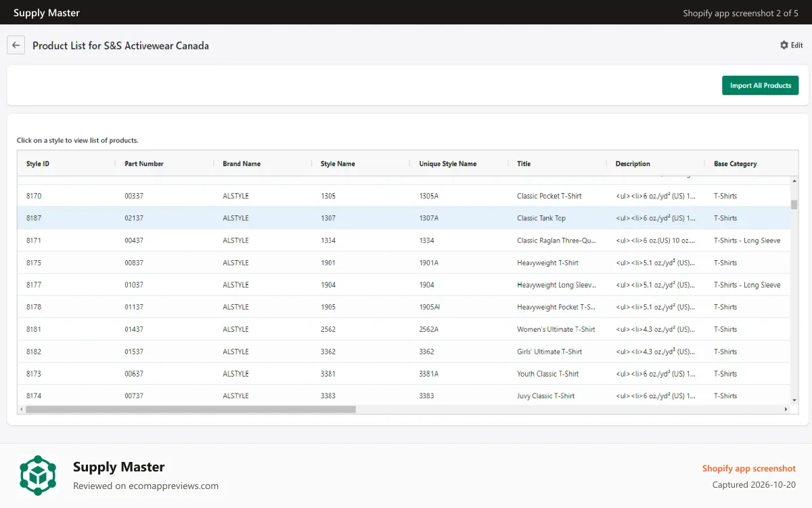Select style ID 8174 cell
The width and height of the screenshot is (812, 508).
point(34,396)
